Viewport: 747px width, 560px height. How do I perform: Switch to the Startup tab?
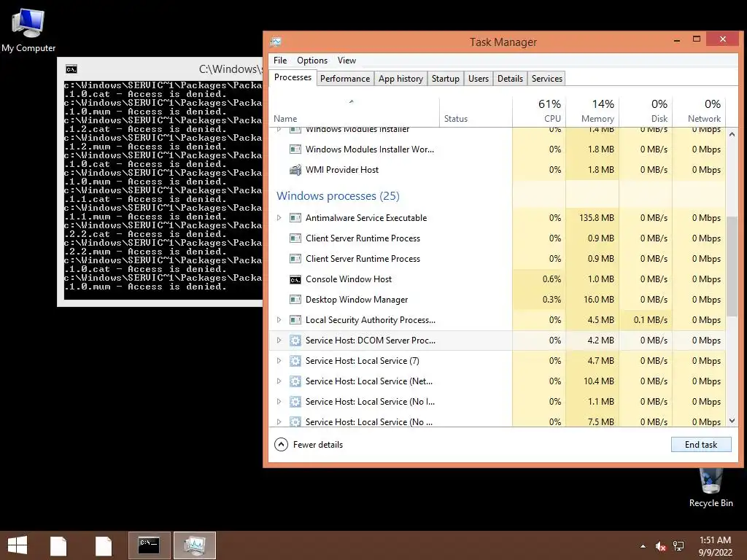tap(446, 79)
